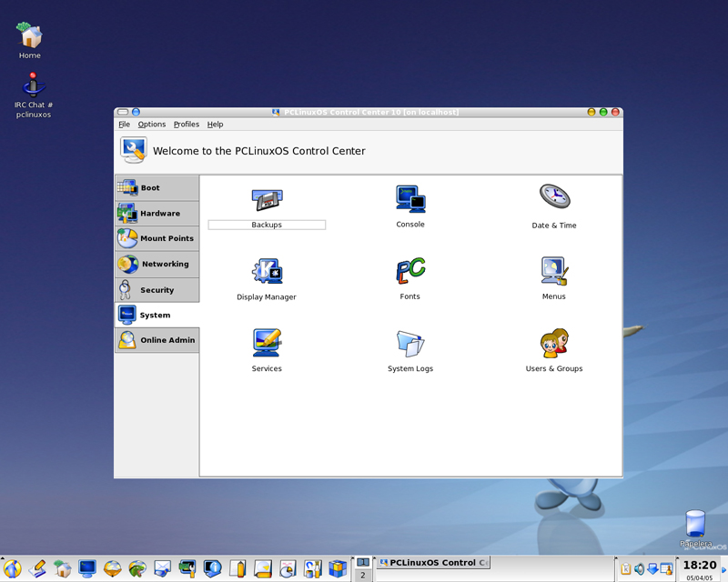Click the mail envelope launcher in the panel
Image resolution: width=728 pixels, height=582 pixels.
tap(163, 568)
